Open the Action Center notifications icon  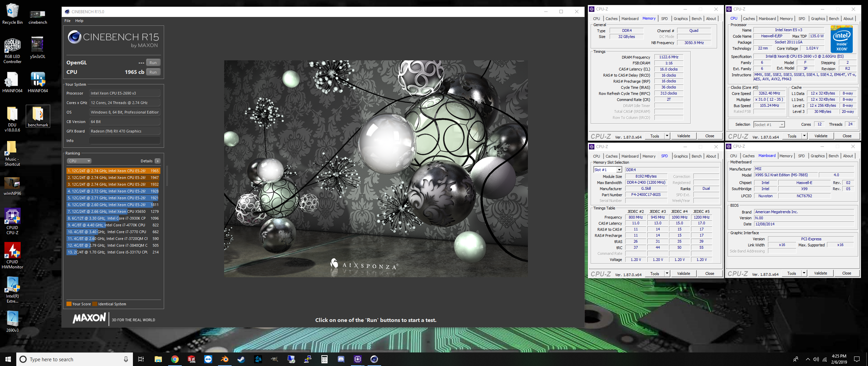pyautogui.click(x=857, y=359)
